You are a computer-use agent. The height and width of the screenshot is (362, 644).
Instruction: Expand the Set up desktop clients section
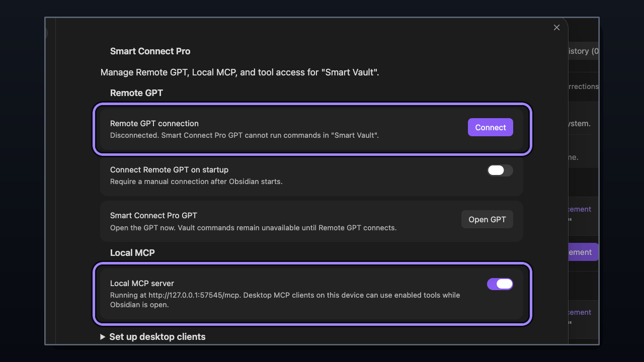pyautogui.click(x=157, y=337)
